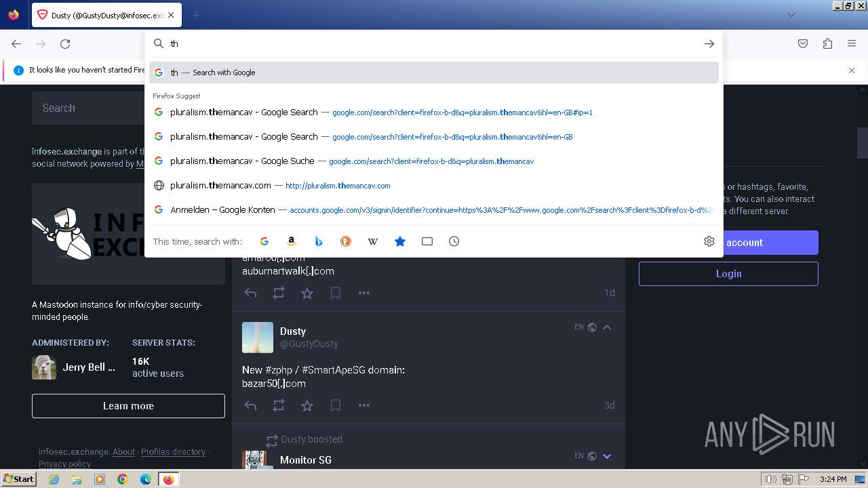This screenshot has height=488, width=868.
Task: Launch Chrome from taskbar
Action: [x=123, y=479]
